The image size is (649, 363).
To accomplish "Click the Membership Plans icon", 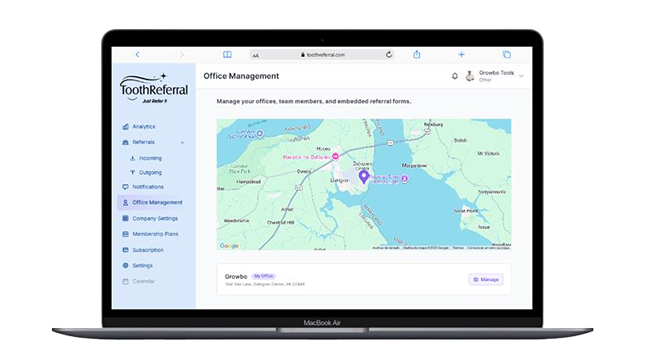I will pos(125,234).
